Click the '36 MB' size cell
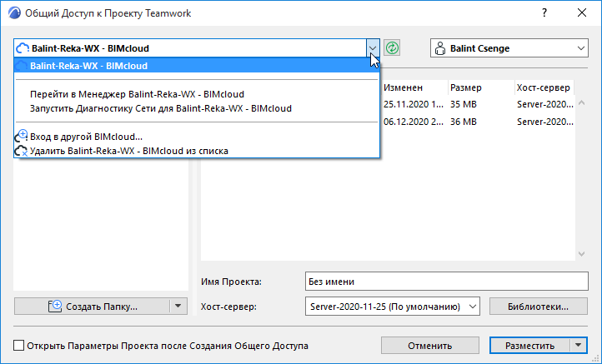 coord(464,122)
